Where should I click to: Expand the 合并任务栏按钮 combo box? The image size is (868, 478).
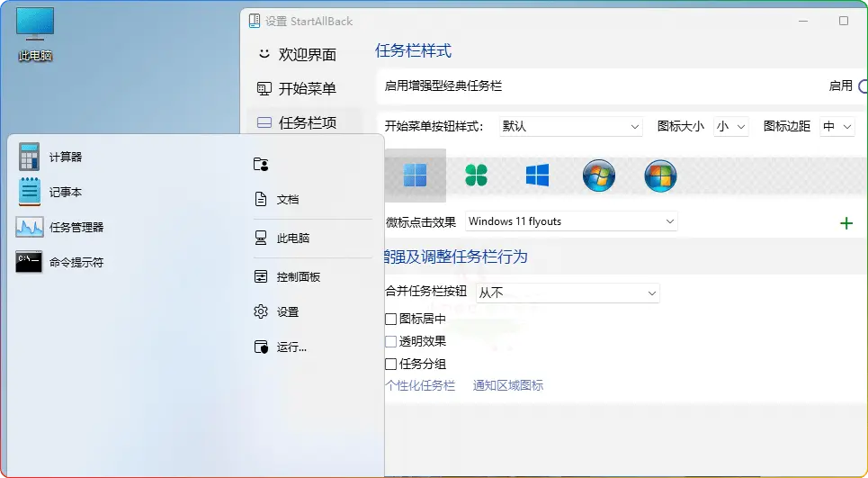point(567,293)
